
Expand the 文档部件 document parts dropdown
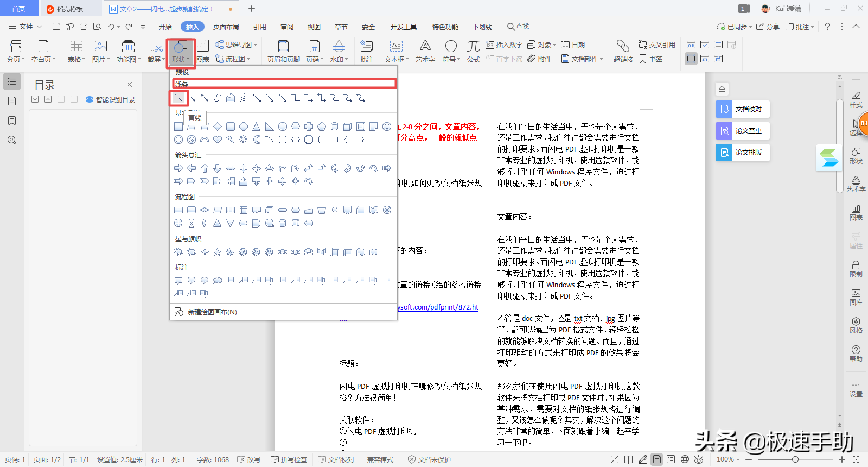582,59
